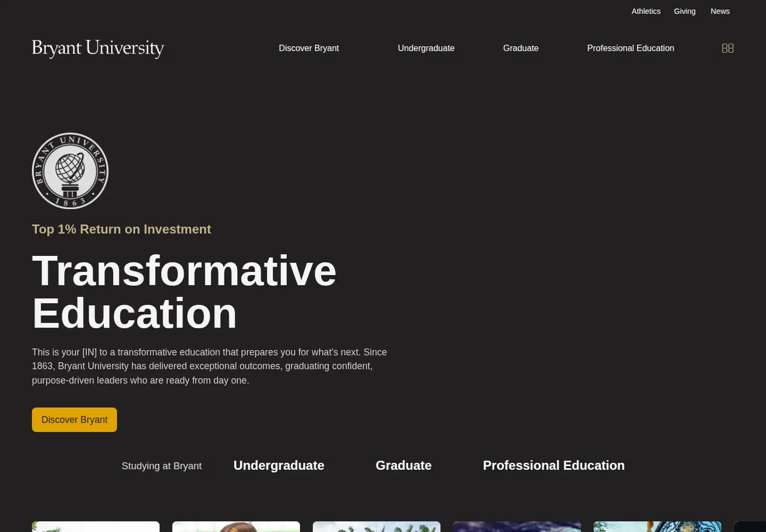Screen dimensions: 766x532
Task: Open Graduate in the top navigation
Action: pyautogui.click(x=521, y=48)
